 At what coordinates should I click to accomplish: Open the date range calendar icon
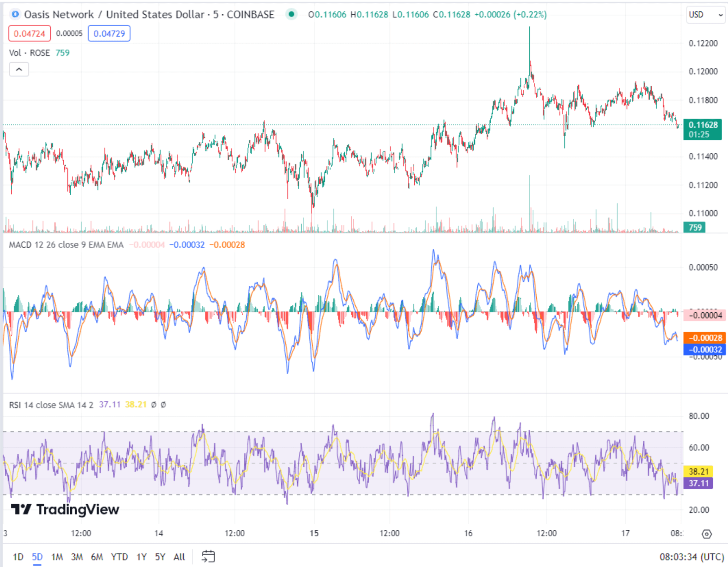click(208, 556)
